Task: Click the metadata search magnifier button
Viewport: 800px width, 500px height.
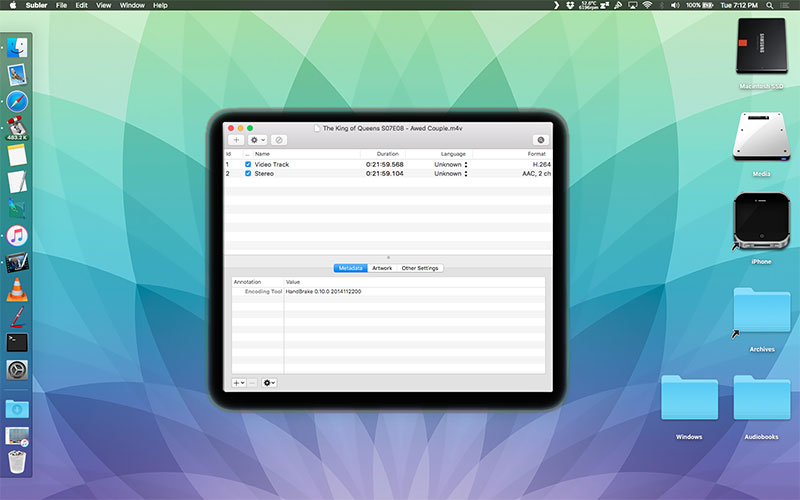Action: 541,140
